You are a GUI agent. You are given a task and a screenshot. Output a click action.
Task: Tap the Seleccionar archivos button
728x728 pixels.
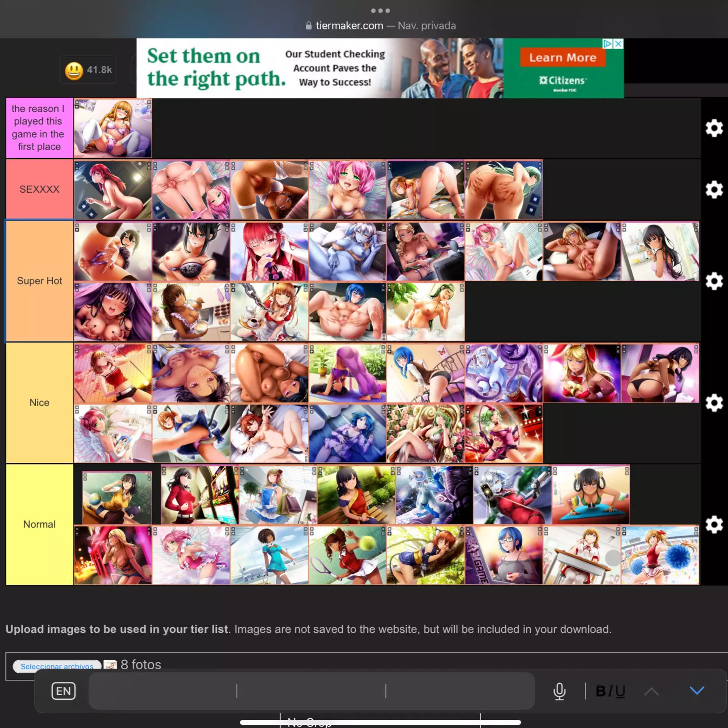(57, 666)
